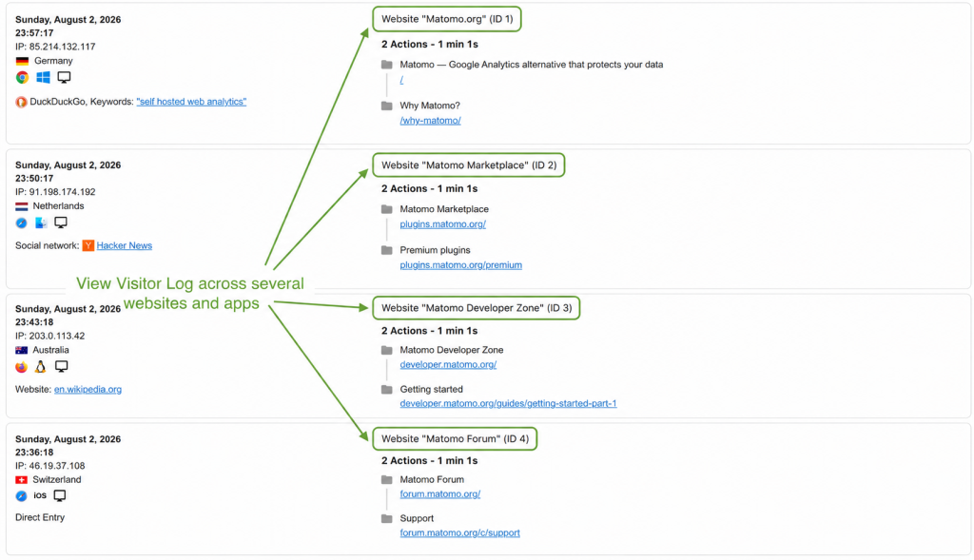Click the Germany flag icon
The image size is (974, 560).
tap(23, 61)
